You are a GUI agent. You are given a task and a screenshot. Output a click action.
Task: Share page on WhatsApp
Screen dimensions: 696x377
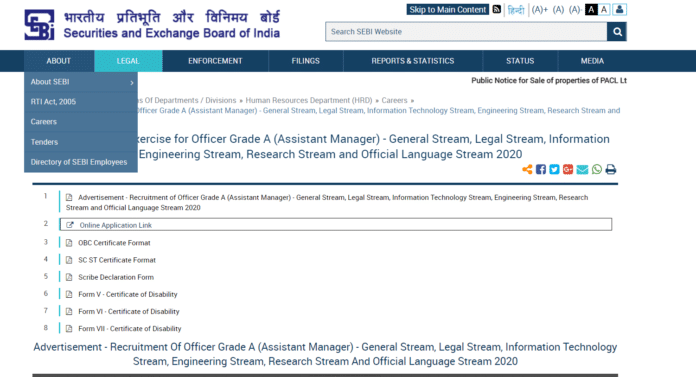[x=597, y=169]
